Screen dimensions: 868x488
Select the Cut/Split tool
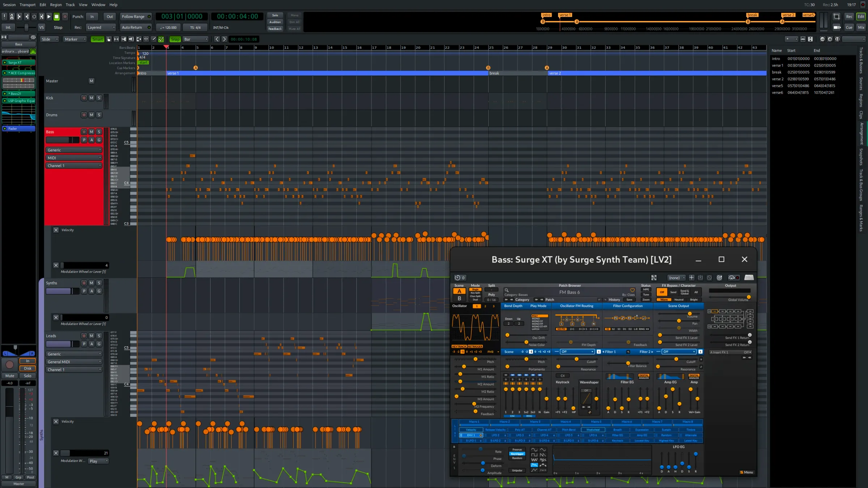[x=124, y=39]
